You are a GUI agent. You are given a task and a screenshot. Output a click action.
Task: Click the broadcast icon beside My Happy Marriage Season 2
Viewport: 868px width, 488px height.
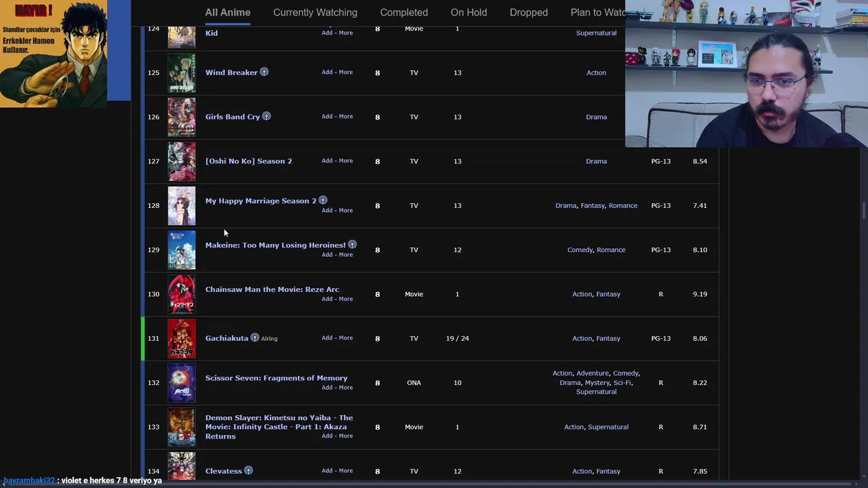[x=323, y=200]
